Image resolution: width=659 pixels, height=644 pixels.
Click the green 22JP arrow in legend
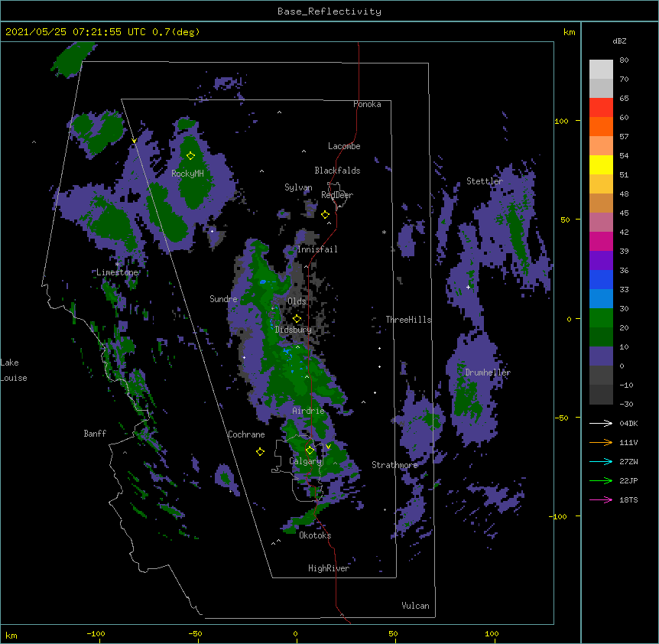click(601, 480)
